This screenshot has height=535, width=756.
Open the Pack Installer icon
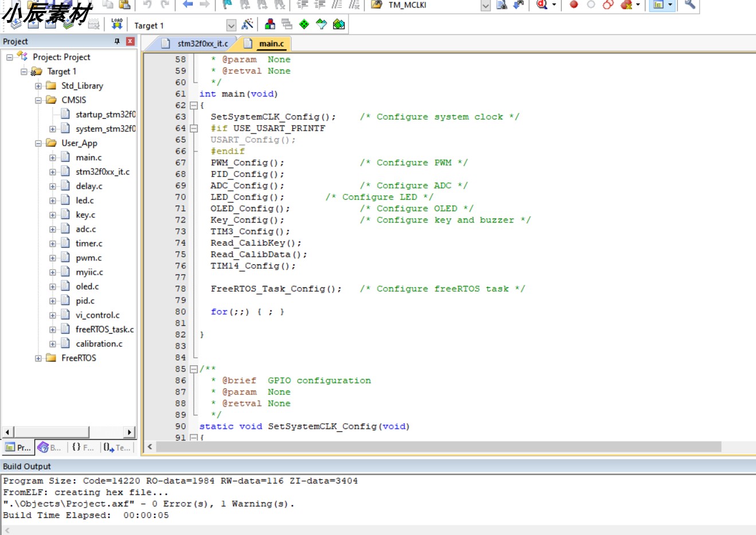coord(339,24)
